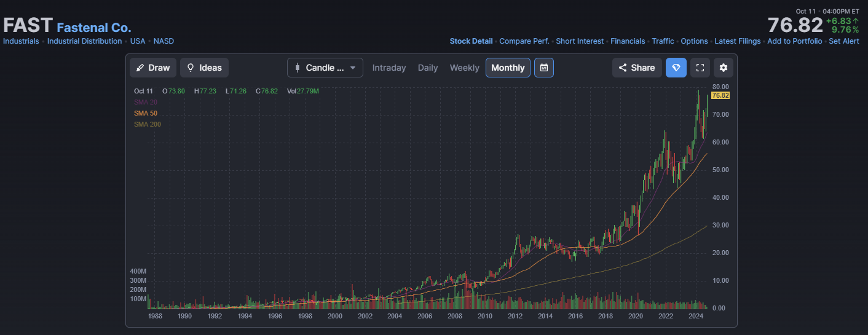Click the H 77.23 high value

click(205, 91)
